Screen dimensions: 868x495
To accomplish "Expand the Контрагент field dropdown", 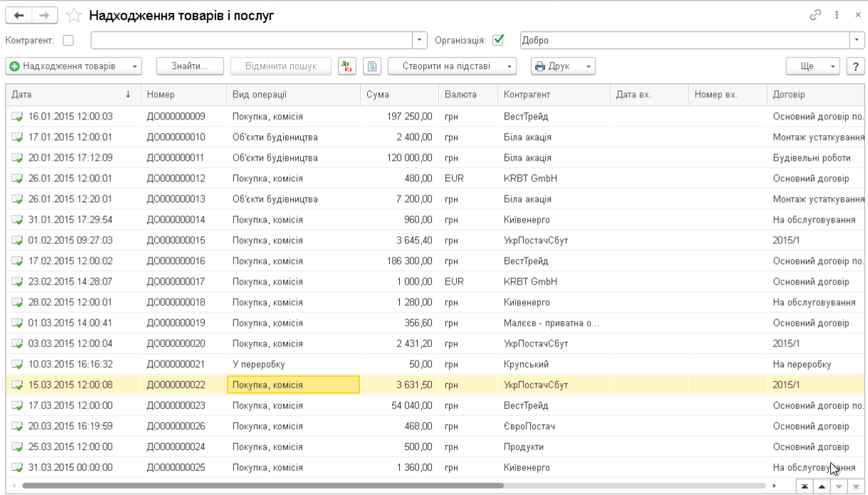I will (x=420, y=41).
